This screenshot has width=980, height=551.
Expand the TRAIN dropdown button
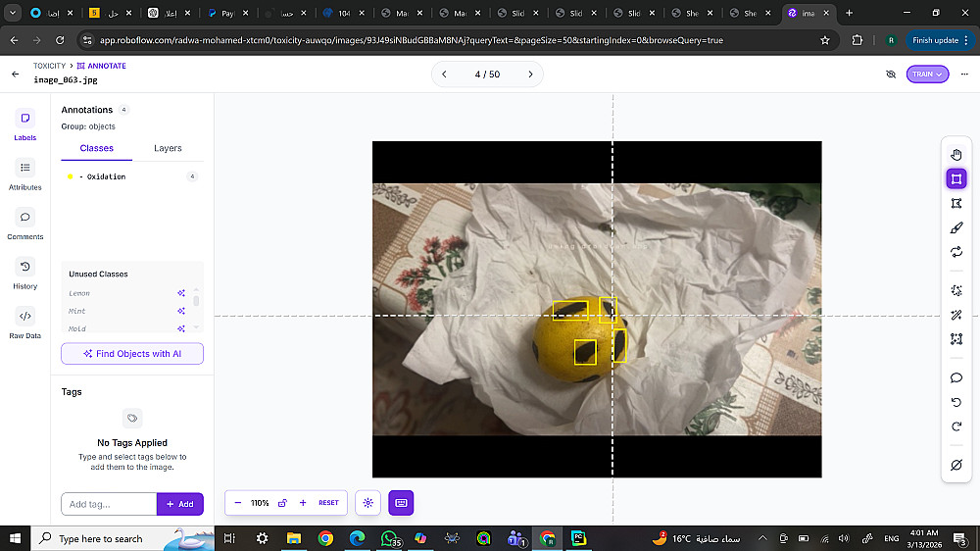[x=927, y=74]
